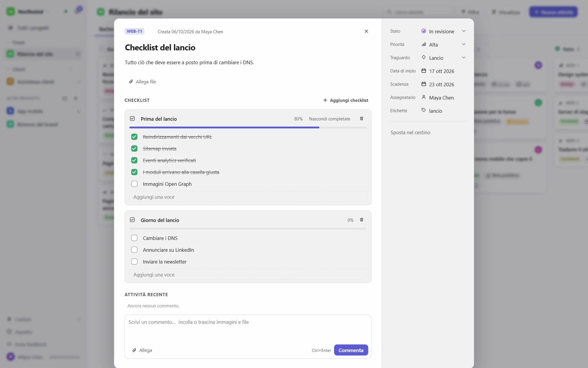Click the person icon beside Maya Chen assignee

424,97
